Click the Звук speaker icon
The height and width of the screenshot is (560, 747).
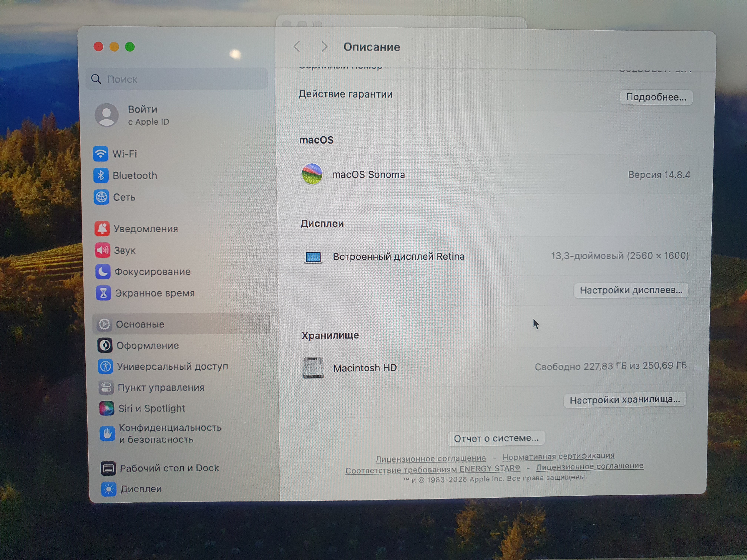click(x=102, y=250)
